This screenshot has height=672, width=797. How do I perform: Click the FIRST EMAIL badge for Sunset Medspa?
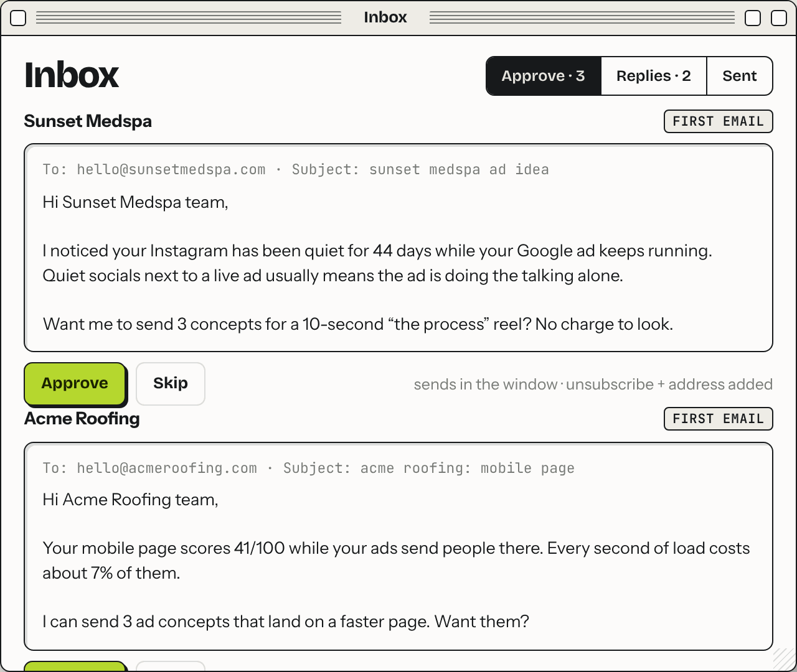(718, 121)
